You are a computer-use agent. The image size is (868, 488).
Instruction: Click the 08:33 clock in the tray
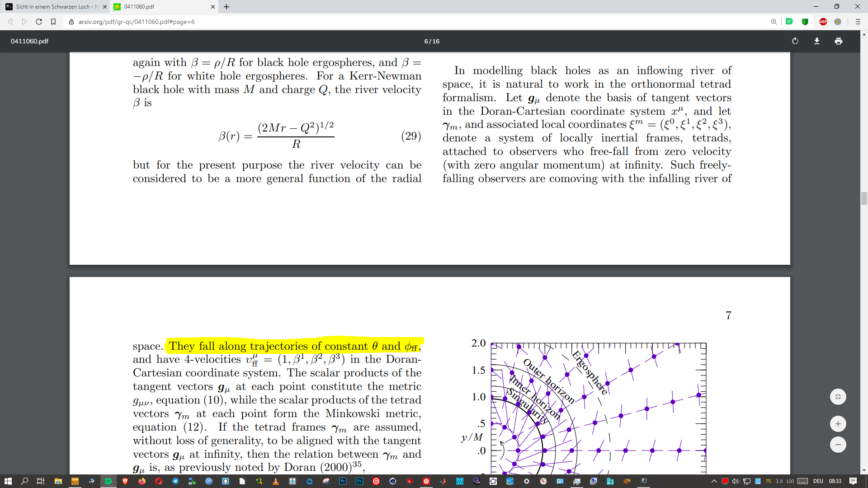835,481
